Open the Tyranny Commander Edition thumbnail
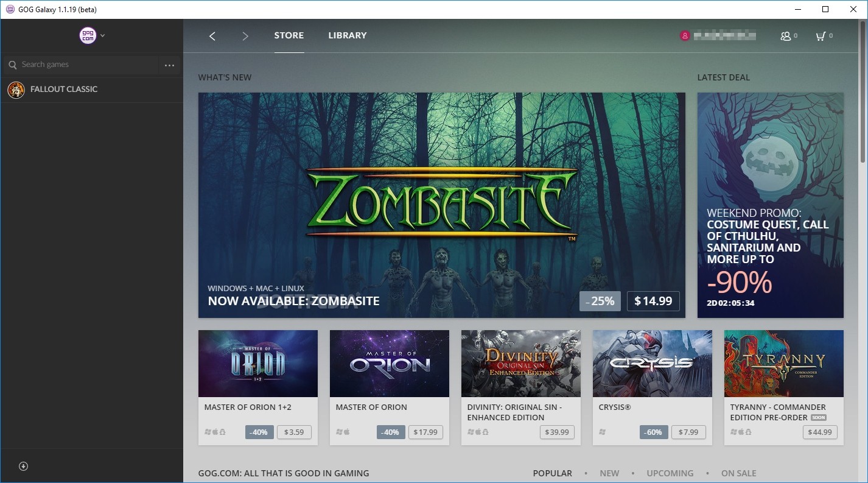 (x=784, y=364)
